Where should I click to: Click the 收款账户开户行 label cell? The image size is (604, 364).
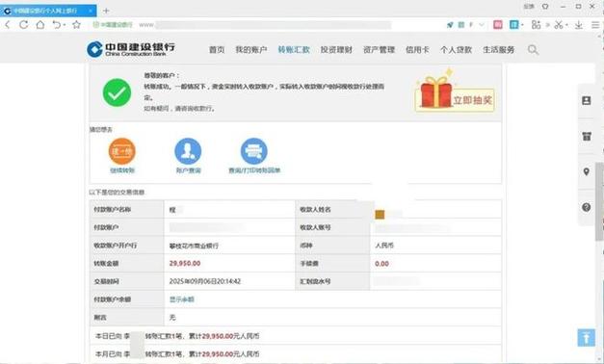(127, 246)
